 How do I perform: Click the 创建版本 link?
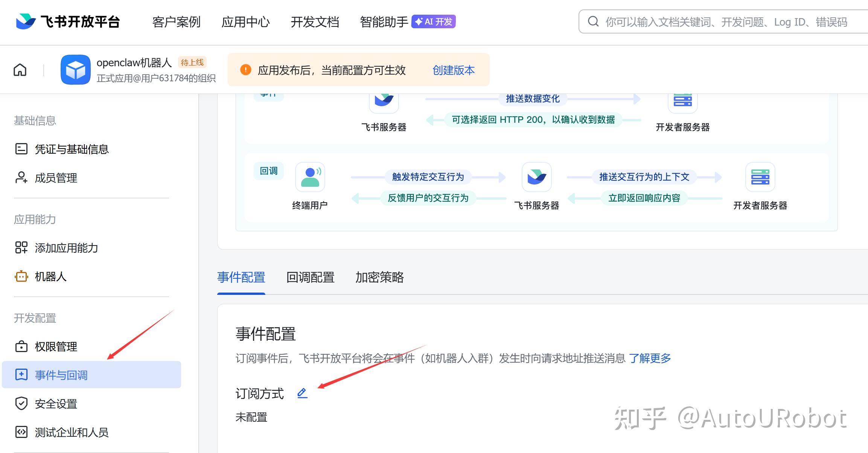pyautogui.click(x=453, y=70)
